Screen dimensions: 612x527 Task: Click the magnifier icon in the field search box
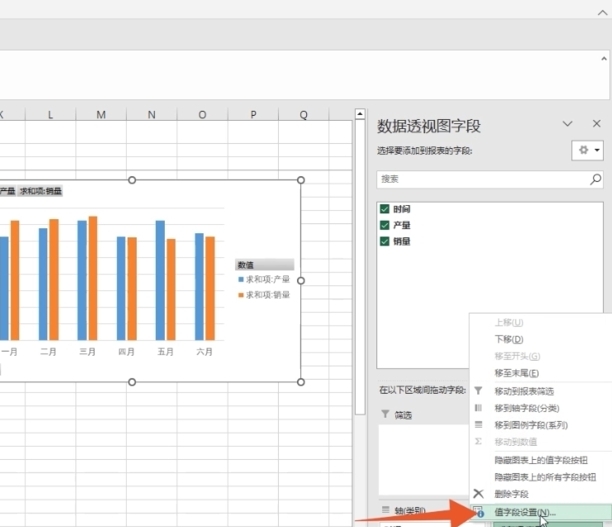pyautogui.click(x=596, y=180)
